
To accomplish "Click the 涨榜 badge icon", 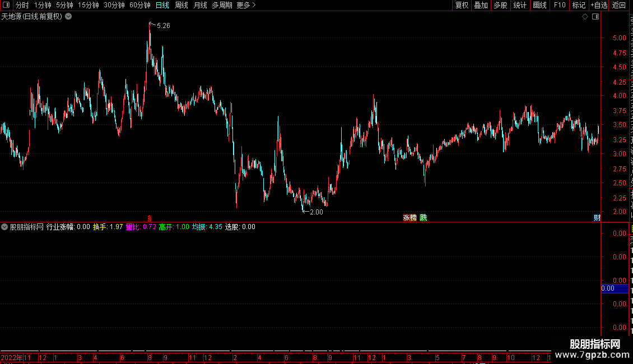I will pyautogui.click(x=409, y=218).
